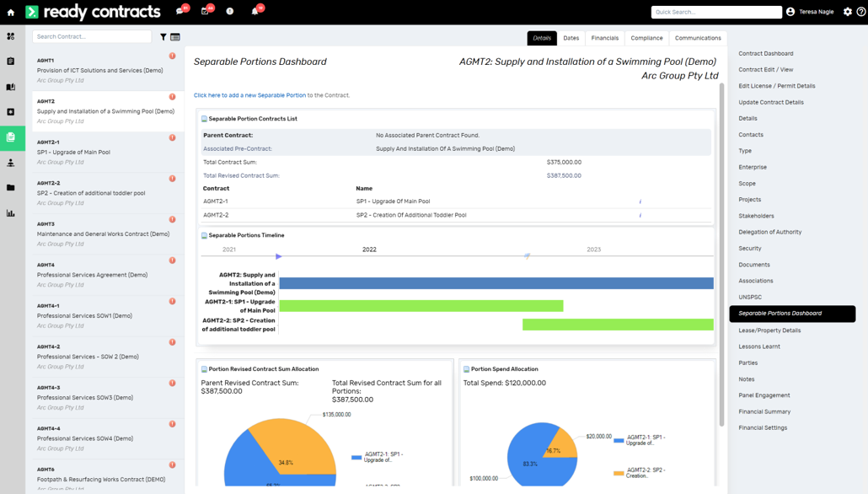Image resolution: width=868 pixels, height=494 pixels.
Task: Open Contract Edit / View menu item
Action: [x=765, y=70]
